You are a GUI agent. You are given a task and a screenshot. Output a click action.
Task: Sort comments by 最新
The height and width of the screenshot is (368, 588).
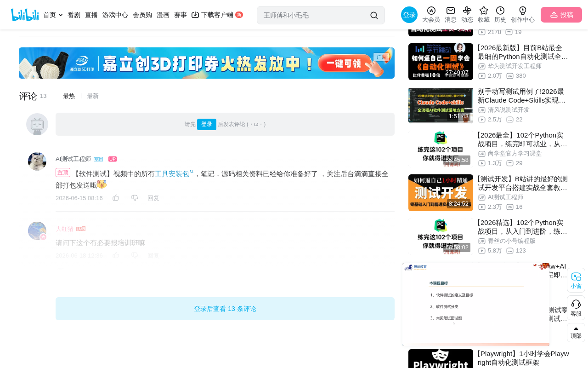[93, 96]
